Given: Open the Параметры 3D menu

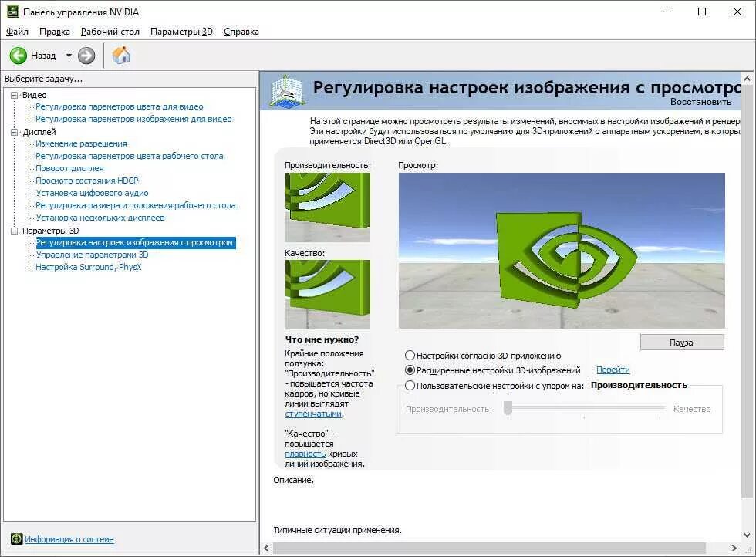Looking at the screenshot, I should pyautogui.click(x=181, y=32).
